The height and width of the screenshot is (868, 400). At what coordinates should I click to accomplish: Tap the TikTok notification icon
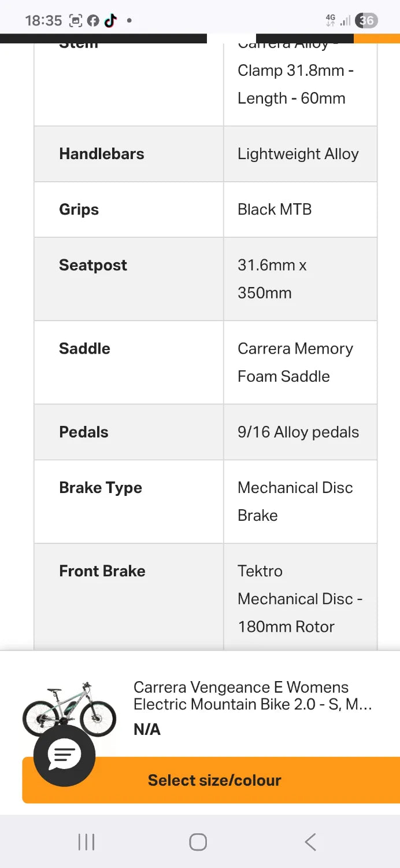pos(110,21)
